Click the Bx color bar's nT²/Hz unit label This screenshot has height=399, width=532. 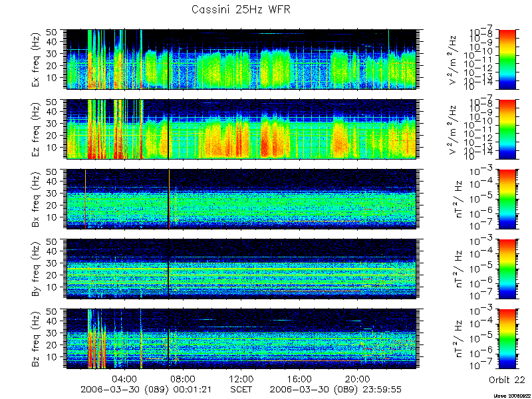458,199
